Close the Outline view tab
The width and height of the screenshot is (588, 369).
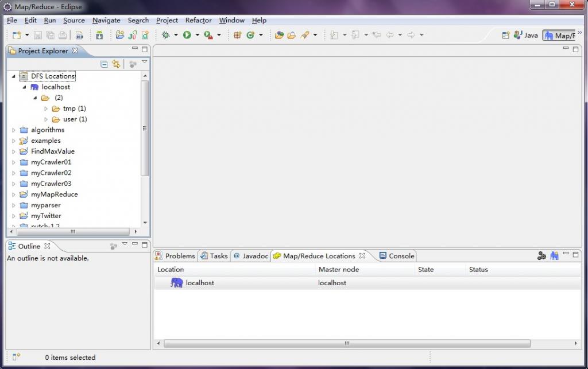click(x=47, y=246)
